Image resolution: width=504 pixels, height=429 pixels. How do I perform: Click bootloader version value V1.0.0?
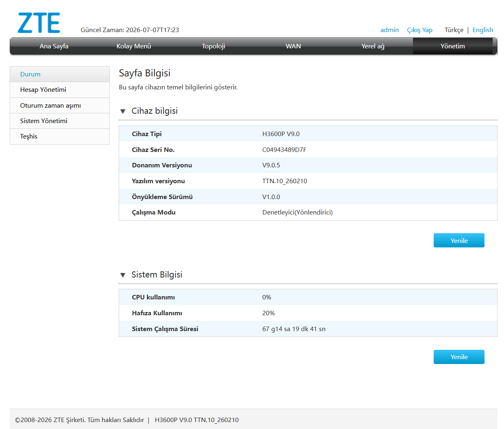(271, 197)
